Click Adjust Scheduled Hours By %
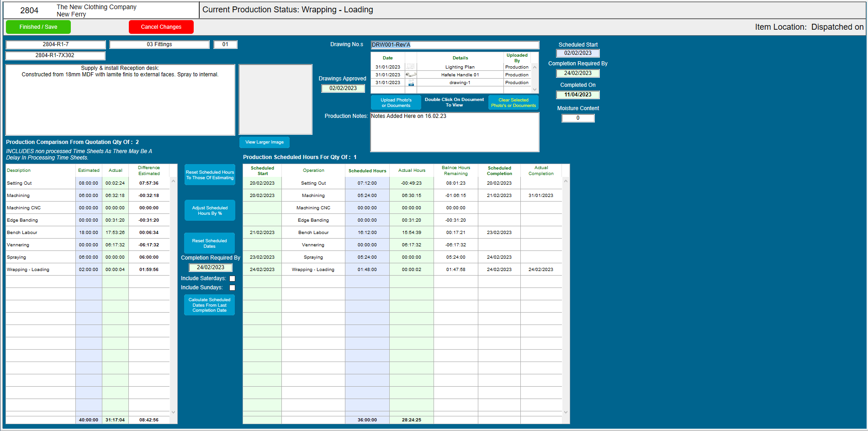The image size is (868, 431). click(209, 210)
